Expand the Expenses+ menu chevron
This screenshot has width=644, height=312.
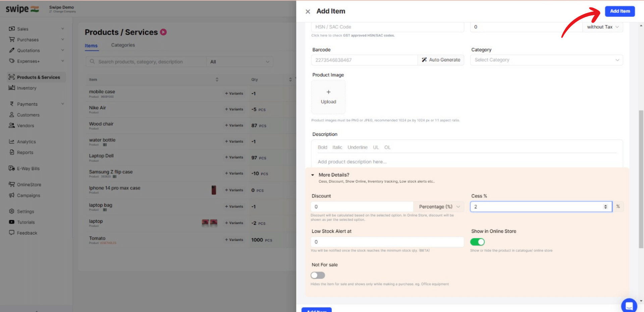62,61
